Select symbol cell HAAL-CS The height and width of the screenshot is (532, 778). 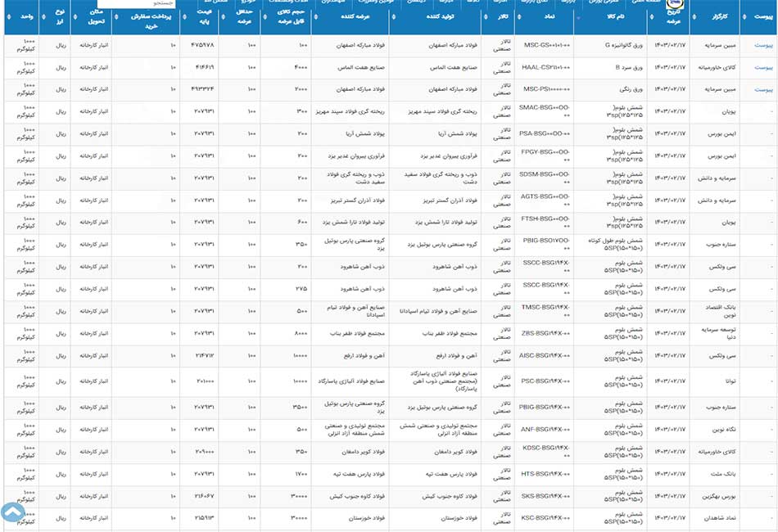pyautogui.click(x=545, y=67)
